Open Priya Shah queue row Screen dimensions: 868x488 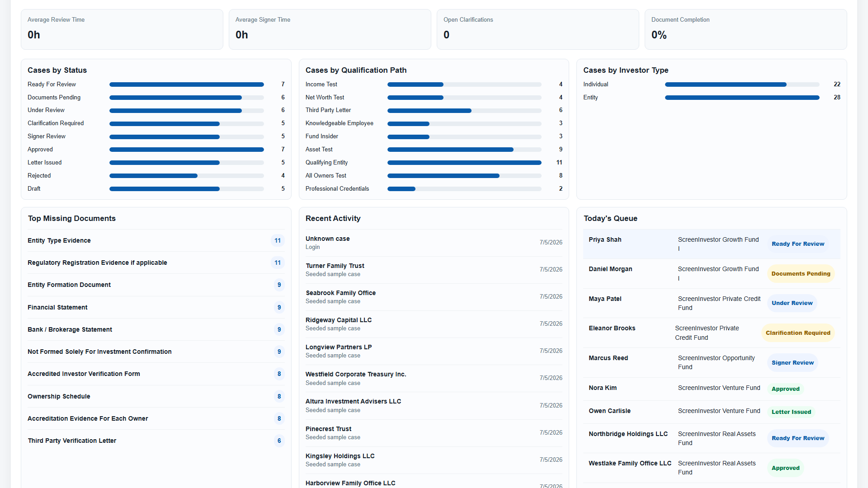coord(712,244)
